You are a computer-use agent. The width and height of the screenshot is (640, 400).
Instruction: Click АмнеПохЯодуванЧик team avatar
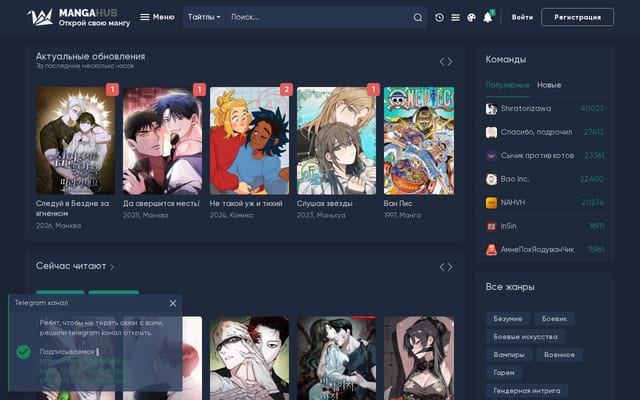click(491, 250)
